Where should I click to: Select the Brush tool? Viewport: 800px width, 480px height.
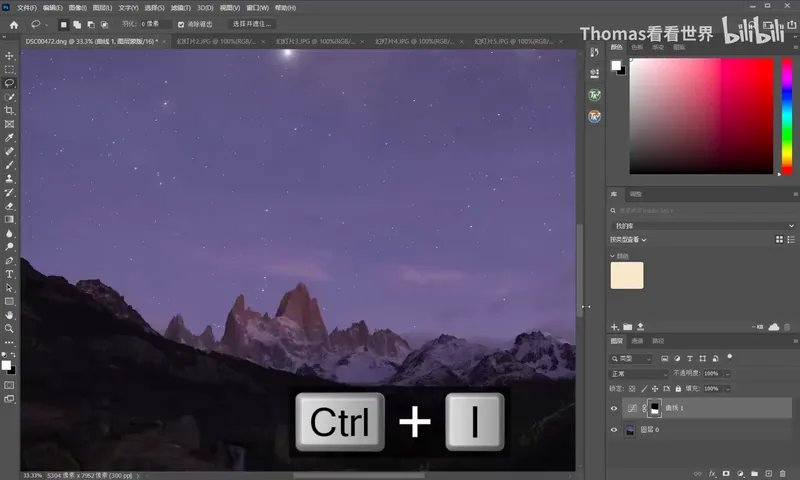pos(9,165)
